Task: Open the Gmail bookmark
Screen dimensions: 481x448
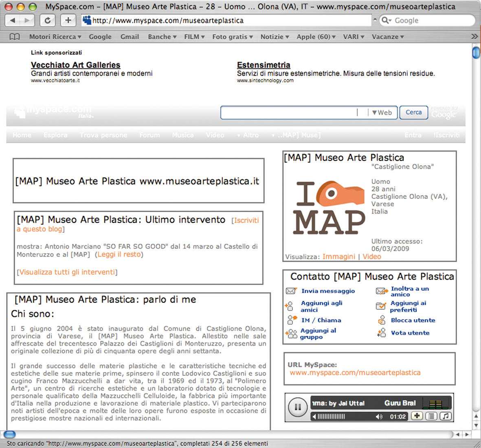Action: [130, 37]
